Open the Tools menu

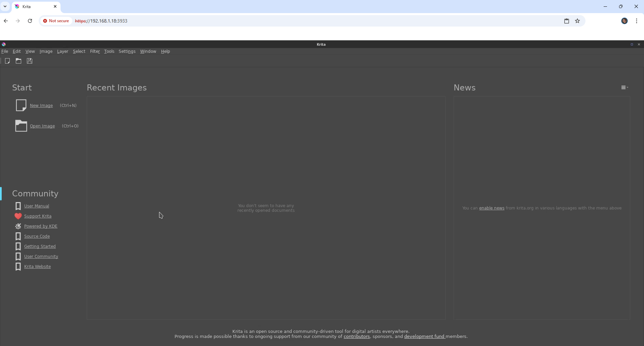pyautogui.click(x=109, y=51)
